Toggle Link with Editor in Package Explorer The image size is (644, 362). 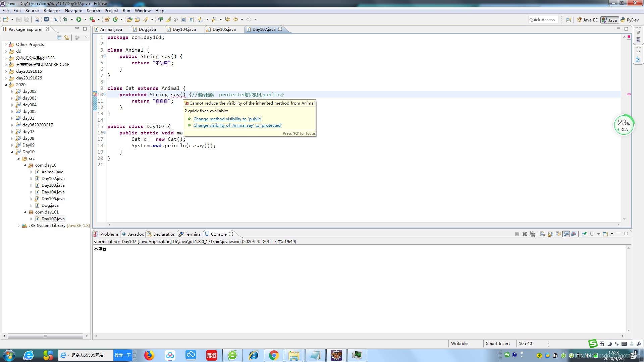(67, 38)
